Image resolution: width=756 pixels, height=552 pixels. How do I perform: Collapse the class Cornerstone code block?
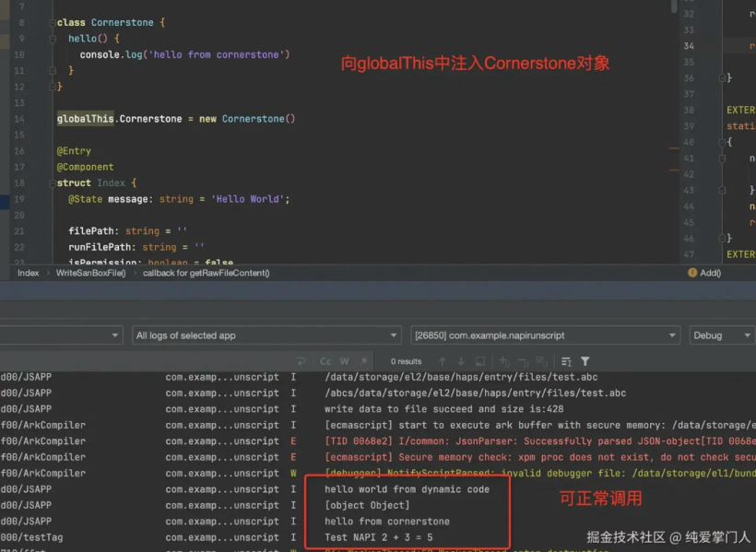tap(53, 23)
